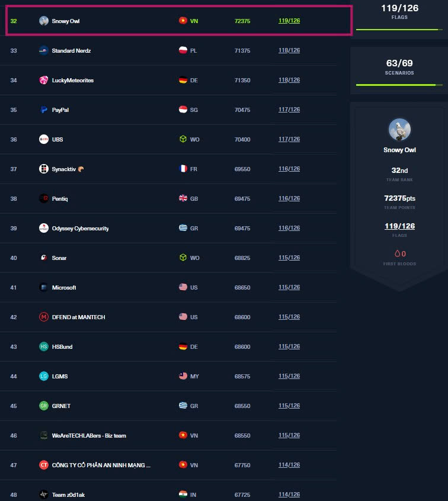Click the Snowy Owl name in sidebar card
The image size is (448, 501).
point(400,150)
